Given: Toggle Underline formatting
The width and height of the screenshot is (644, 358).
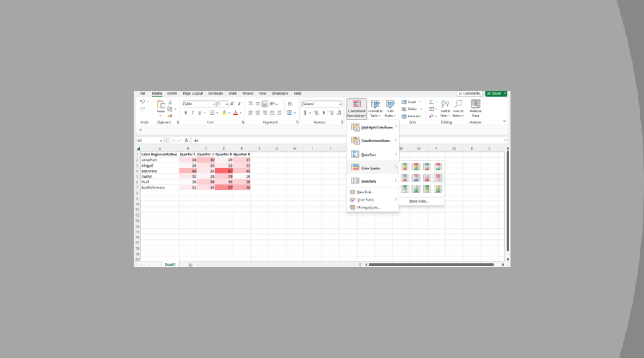Looking at the screenshot, I should coord(200,112).
